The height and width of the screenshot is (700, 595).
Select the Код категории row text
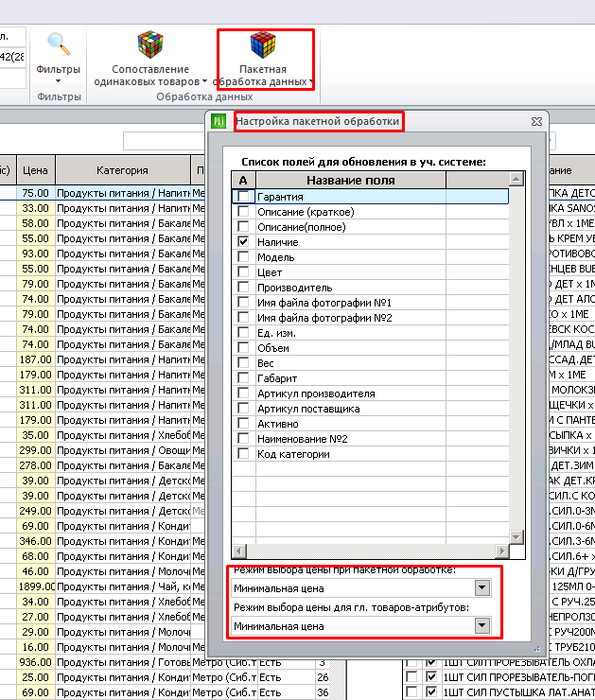[293, 454]
